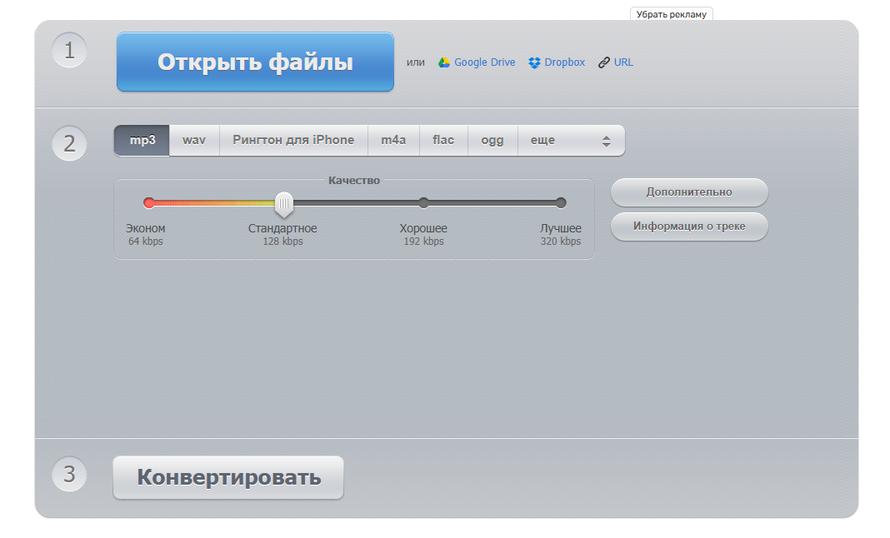This screenshot has height=538, width=890.
Task: Click the 64 kbps label
Action: [145, 241]
